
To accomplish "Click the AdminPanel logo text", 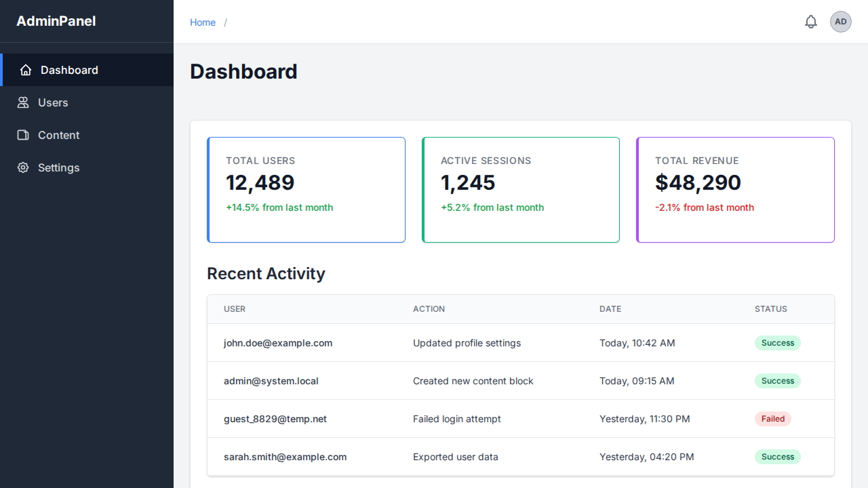I will [56, 21].
